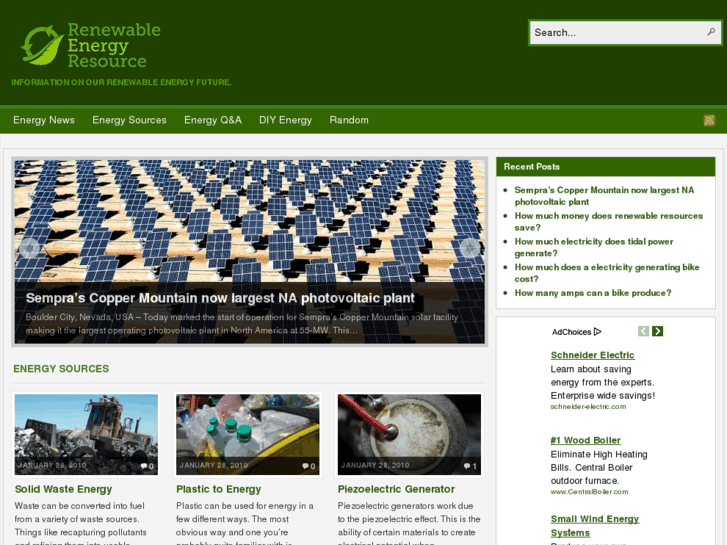Open the Solid Waste Energy article title
727x545 pixels.
point(63,489)
